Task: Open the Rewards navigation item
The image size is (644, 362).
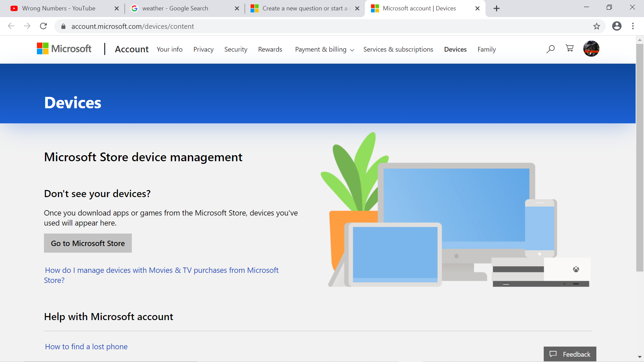Action: point(270,50)
